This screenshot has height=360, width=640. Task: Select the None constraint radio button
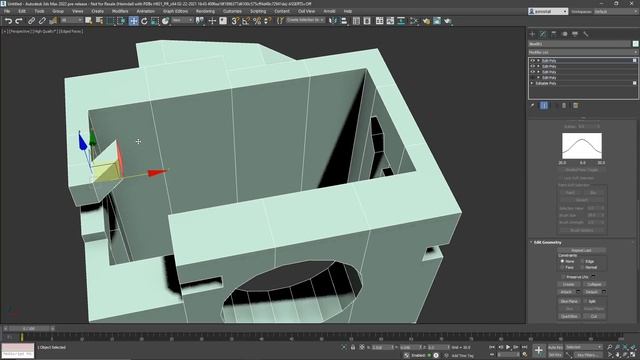coord(562,261)
